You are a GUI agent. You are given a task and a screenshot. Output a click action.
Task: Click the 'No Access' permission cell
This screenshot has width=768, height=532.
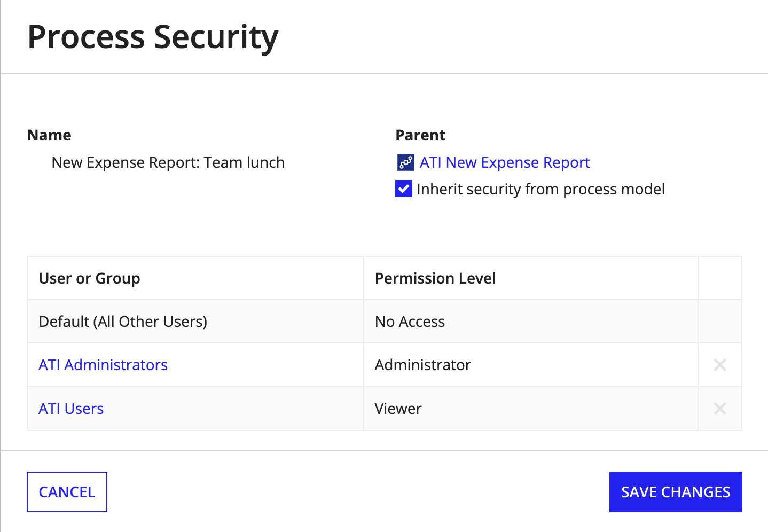point(531,322)
